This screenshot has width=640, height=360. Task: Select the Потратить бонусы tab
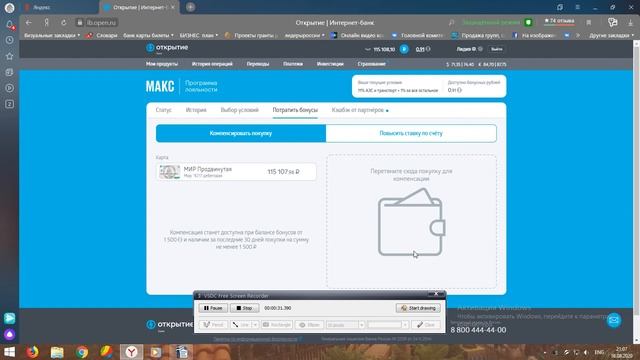coord(295,110)
